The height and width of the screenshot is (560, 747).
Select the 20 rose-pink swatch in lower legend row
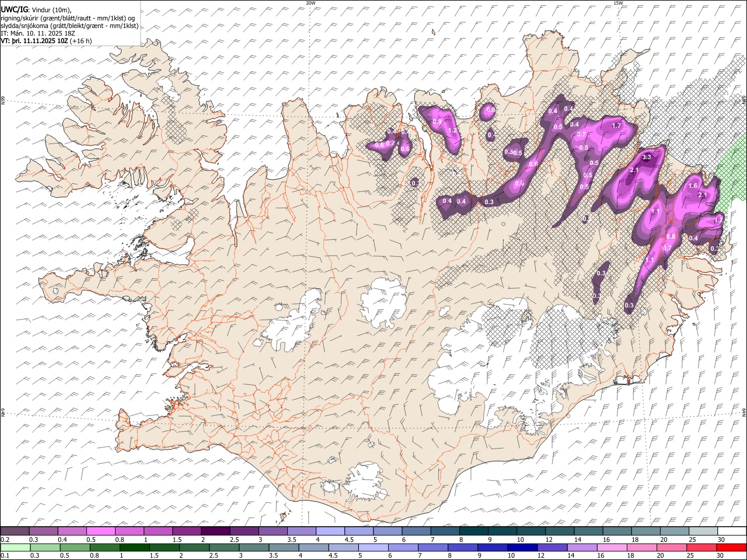click(x=672, y=547)
